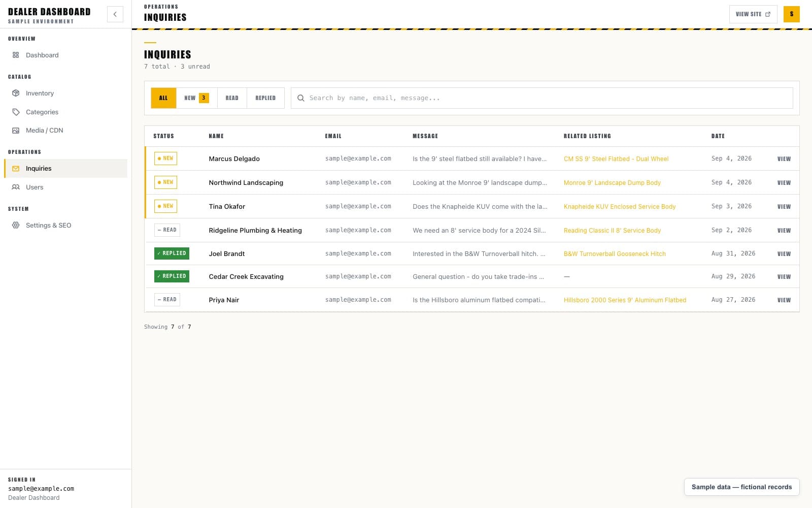Click the Categories tag icon
The image size is (812, 508).
tap(16, 112)
